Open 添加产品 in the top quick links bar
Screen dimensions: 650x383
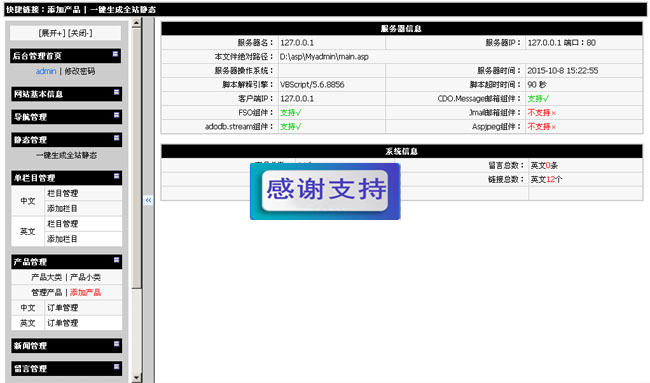click(x=64, y=9)
